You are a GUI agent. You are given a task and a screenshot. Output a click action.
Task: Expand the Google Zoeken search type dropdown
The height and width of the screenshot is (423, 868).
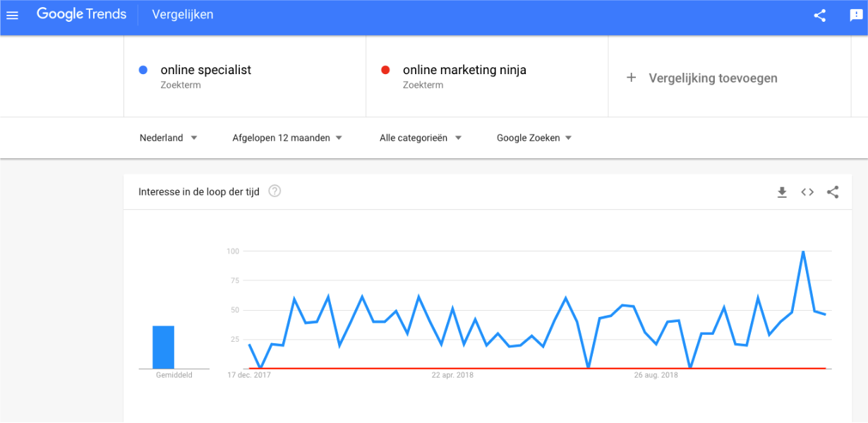(534, 138)
